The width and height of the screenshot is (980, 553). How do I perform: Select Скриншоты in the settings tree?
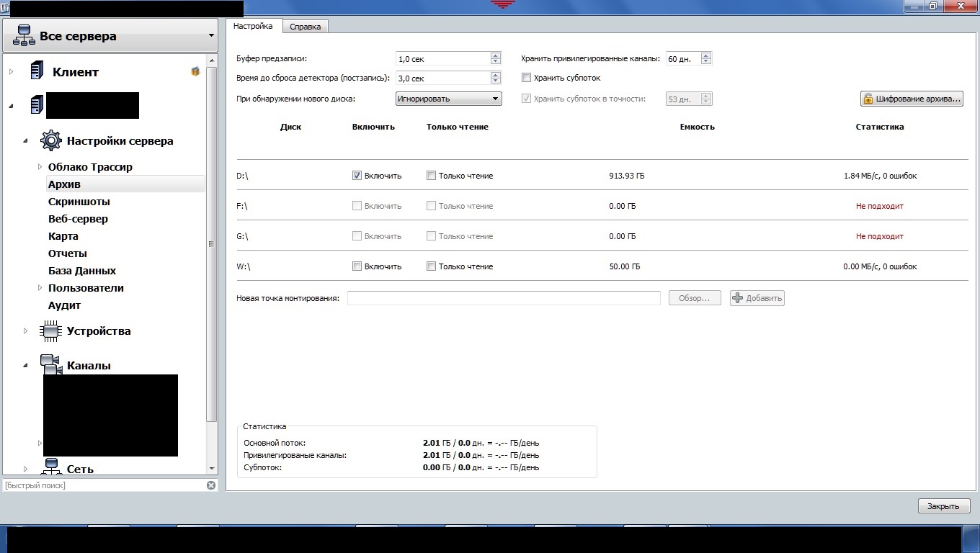(79, 202)
